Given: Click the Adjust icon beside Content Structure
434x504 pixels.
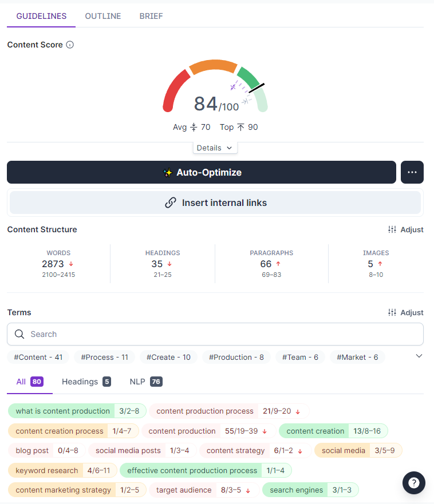Looking at the screenshot, I should [392, 229].
